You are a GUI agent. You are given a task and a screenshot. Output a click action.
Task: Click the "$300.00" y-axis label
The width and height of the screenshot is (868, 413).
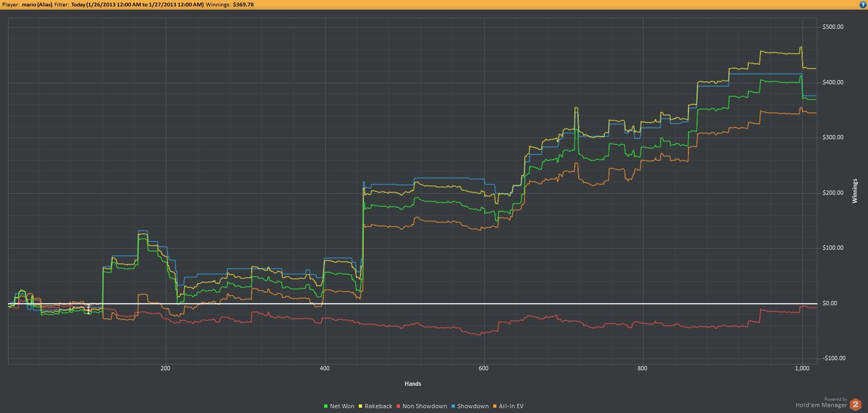833,138
